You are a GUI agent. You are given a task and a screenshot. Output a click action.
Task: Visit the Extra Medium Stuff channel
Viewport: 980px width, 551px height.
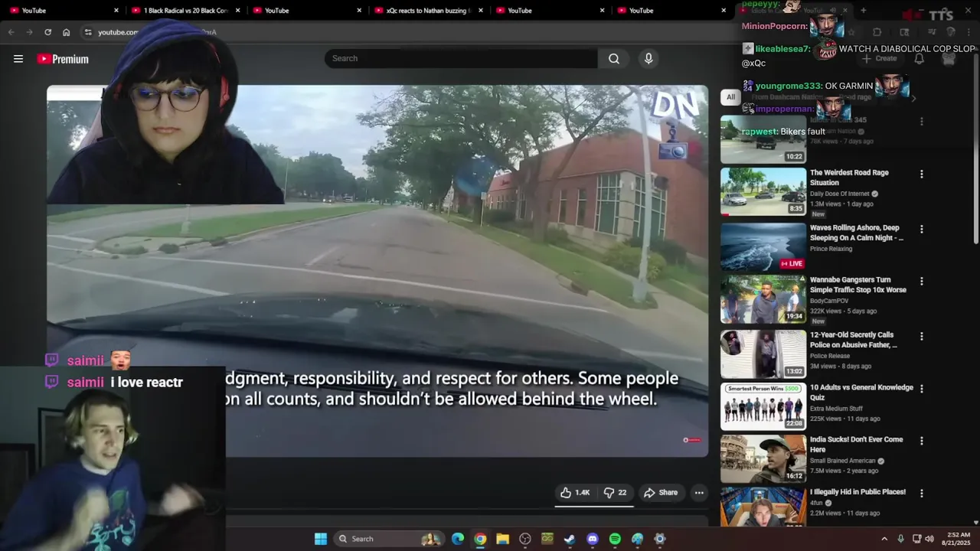pyautogui.click(x=836, y=409)
